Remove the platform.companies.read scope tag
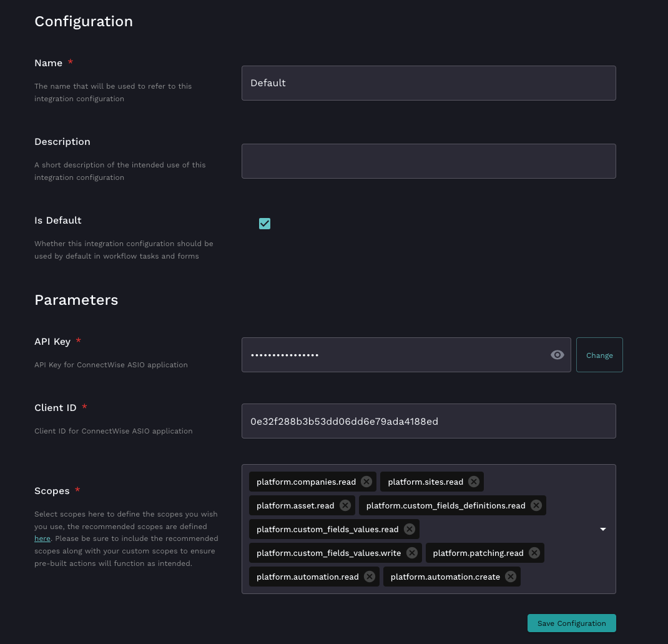The height and width of the screenshot is (644, 668). point(366,482)
